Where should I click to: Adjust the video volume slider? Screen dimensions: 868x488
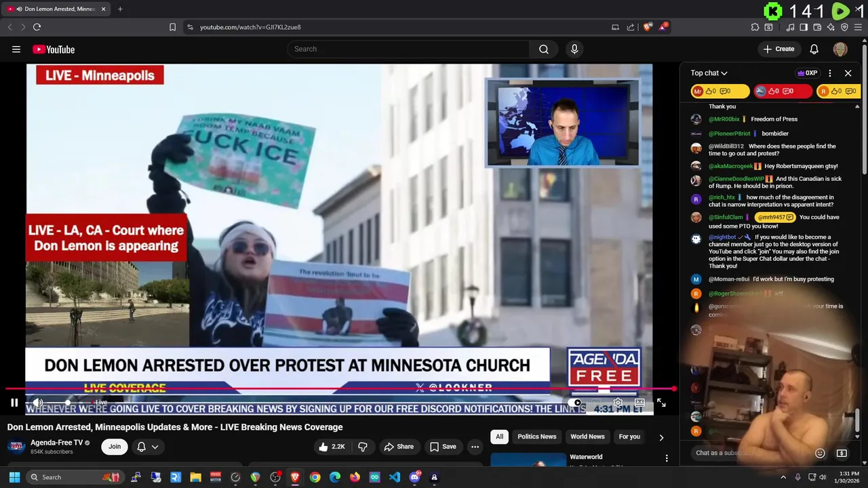(x=68, y=403)
